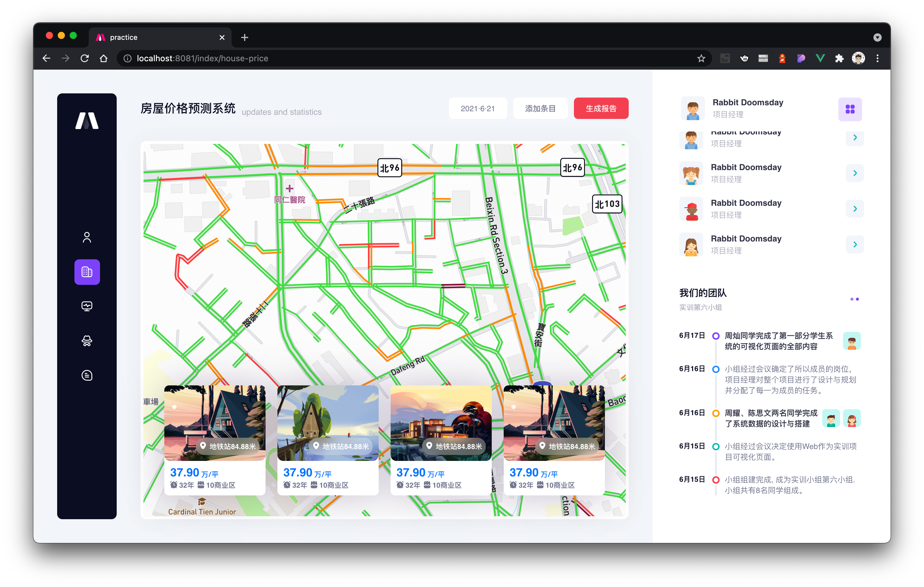Click the red 生成报告 button

[x=600, y=109]
